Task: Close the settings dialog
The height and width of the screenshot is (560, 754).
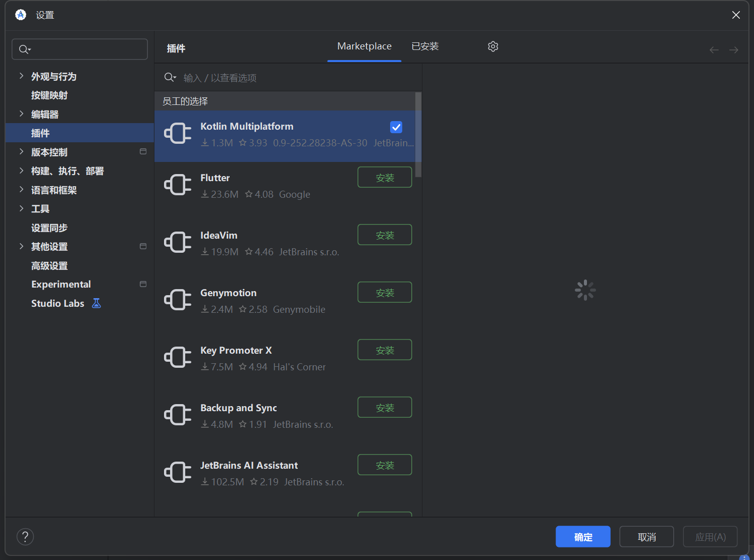Action: point(736,15)
